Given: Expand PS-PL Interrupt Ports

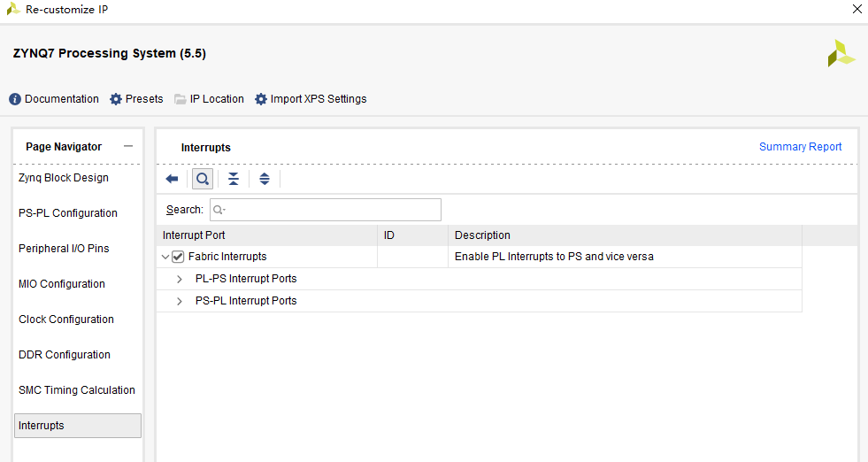Looking at the screenshot, I should tap(180, 301).
